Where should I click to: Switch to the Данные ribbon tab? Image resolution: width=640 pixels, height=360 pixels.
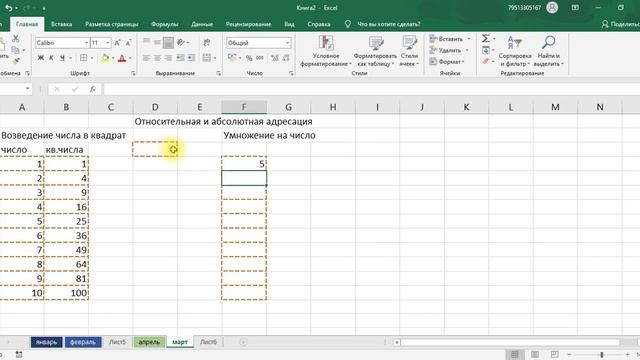click(202, 24)
